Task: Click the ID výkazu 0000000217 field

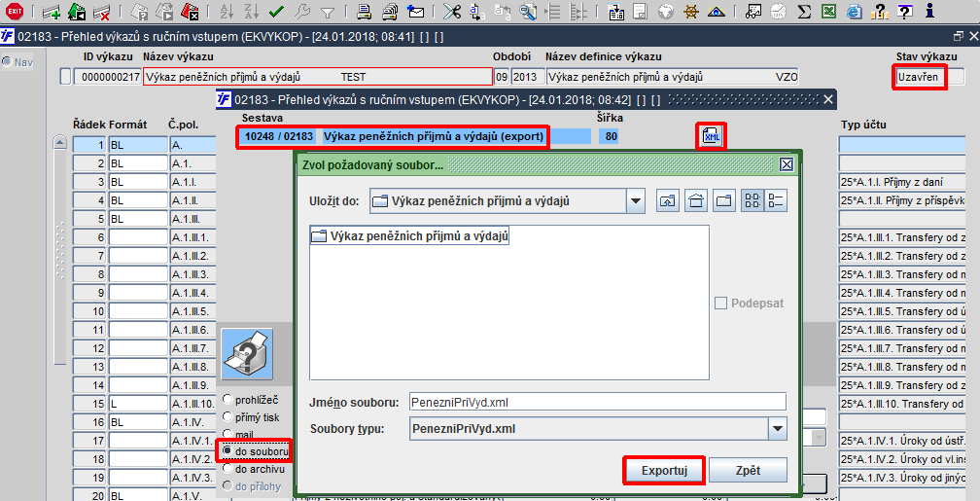Action: (x=108, y=78)
